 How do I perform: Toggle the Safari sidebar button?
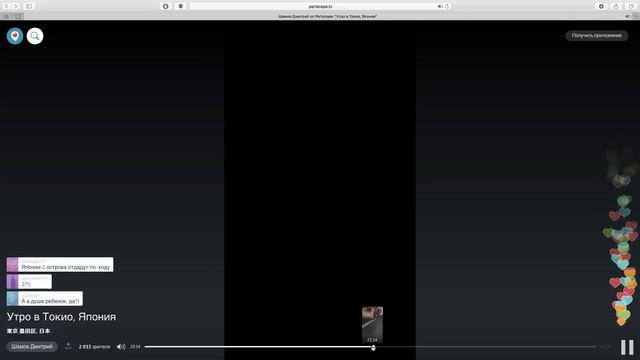(x=29, y=6)
